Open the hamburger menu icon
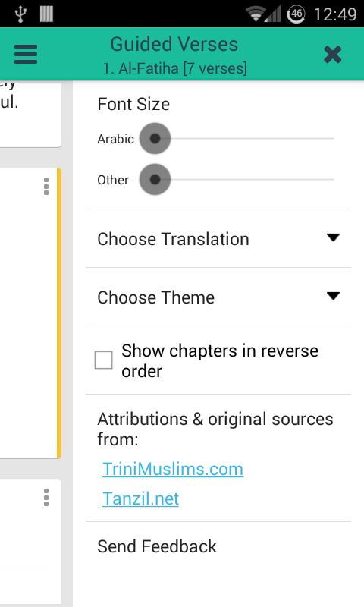The width and height of the screenshot is (364, 607). (26, 54)
